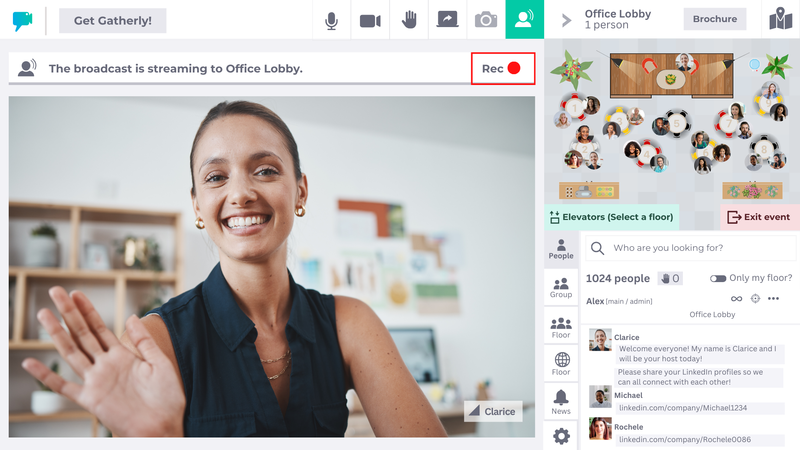Open settings gear in the sidebar
The width and height of the screenshot is (800, 450).
561,436
